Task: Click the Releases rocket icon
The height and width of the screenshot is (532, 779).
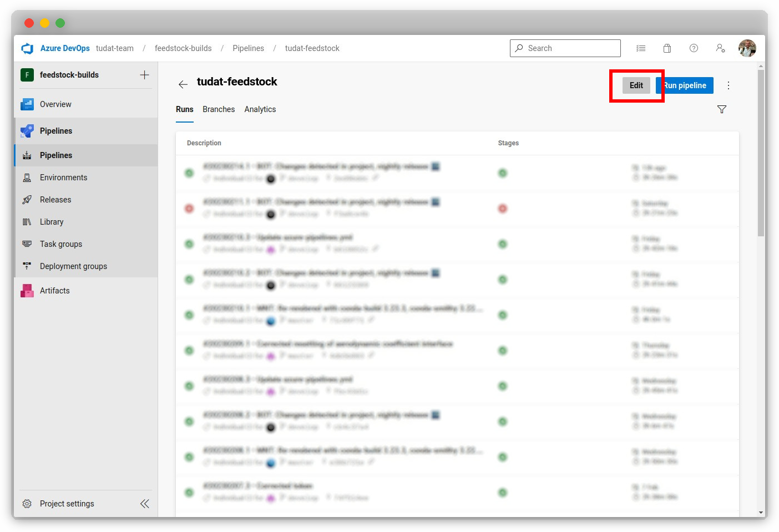Action: [x=27, y=200]
